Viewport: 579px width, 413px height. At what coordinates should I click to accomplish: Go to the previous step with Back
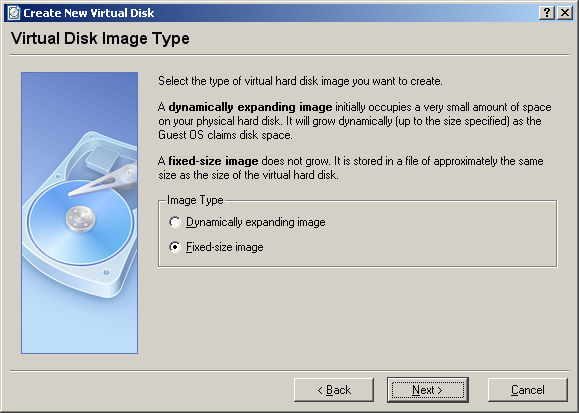coord(334,390)
